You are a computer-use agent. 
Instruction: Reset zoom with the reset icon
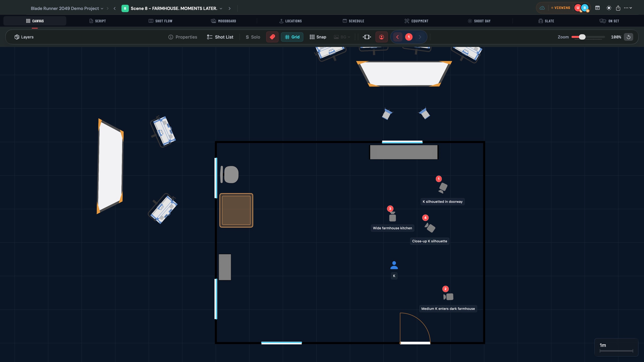(x=629, y=37)
